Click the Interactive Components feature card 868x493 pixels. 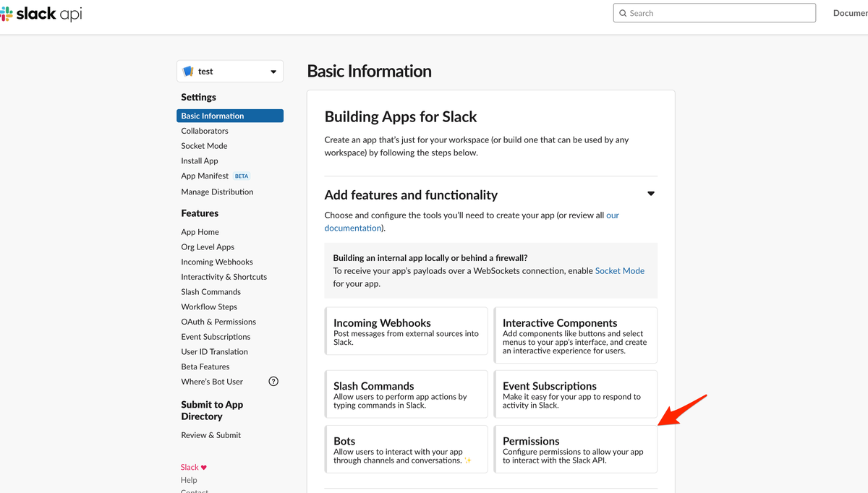pos(576,335)
